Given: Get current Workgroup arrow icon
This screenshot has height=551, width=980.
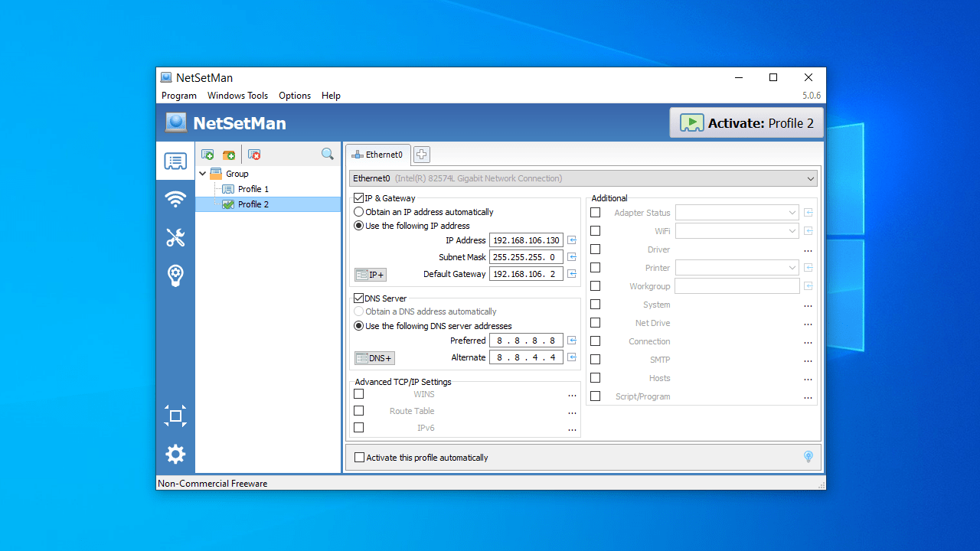Looking at the screenshot, I should pyautogui.click(x=808, y=286).
